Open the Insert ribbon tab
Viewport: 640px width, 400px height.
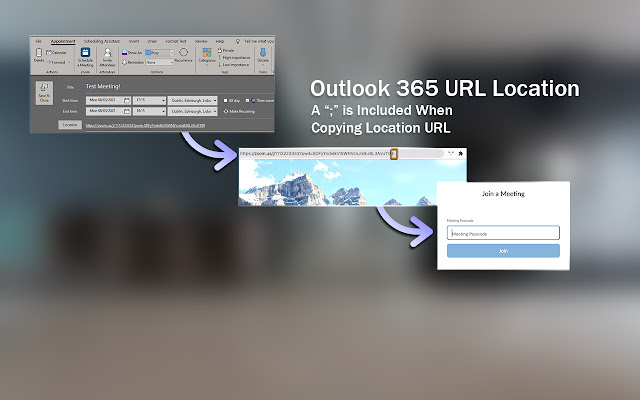click(x=134, y=41)
